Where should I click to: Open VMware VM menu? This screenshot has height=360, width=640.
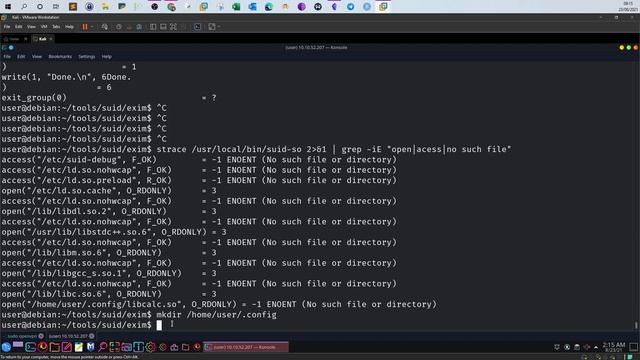[44, 27]
